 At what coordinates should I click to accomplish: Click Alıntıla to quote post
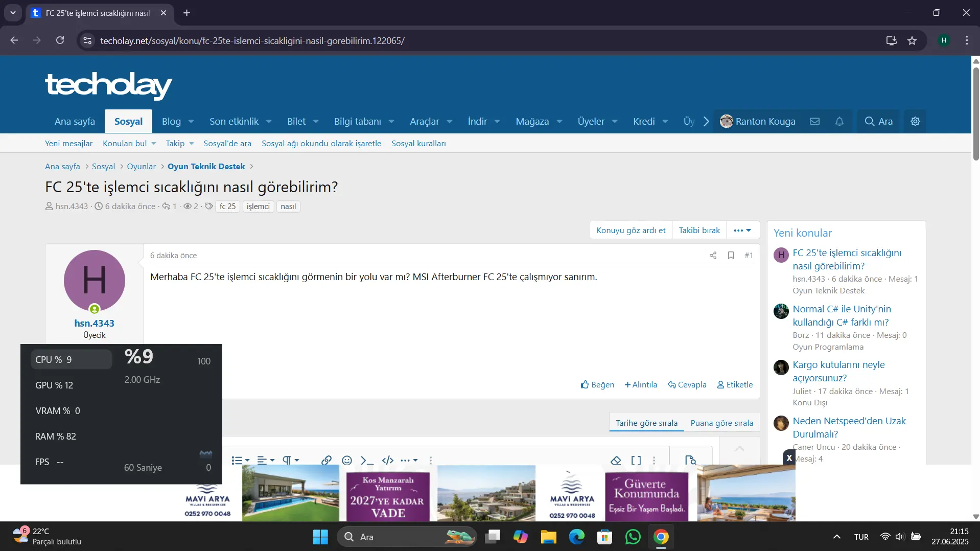[x=641, y=385]
